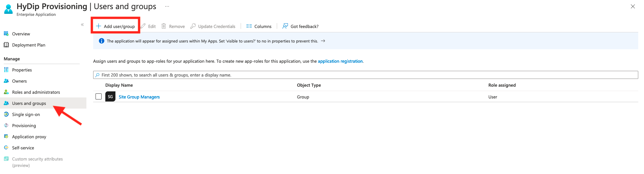
Task: Go to Owners section
Action: [19, 81]
